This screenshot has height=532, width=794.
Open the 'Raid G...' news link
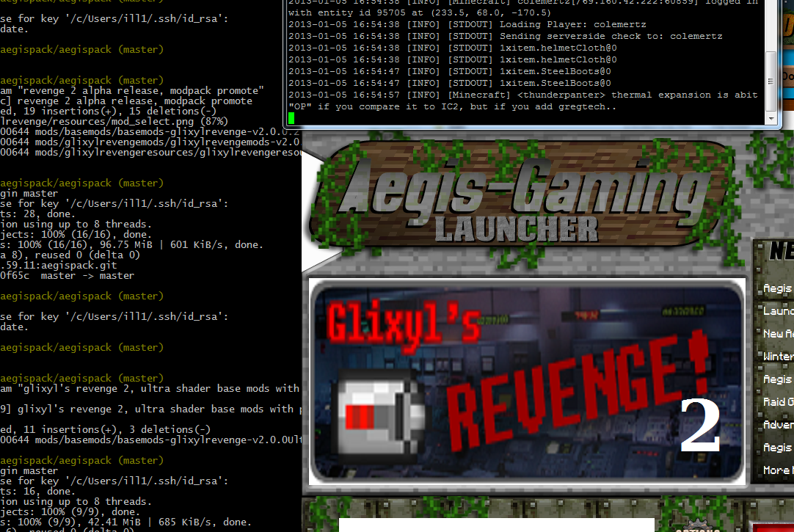coord(778,402)
